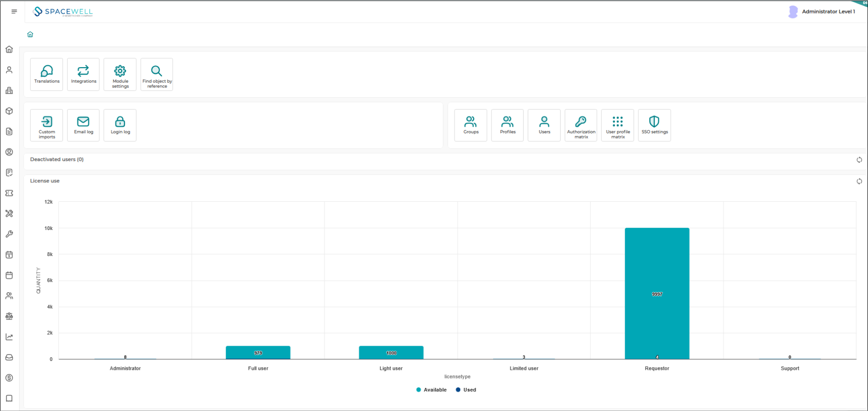Viewport: 868px width, 411px height.
Task: Click the Light user bar 1000
Action: coord(391,352)
